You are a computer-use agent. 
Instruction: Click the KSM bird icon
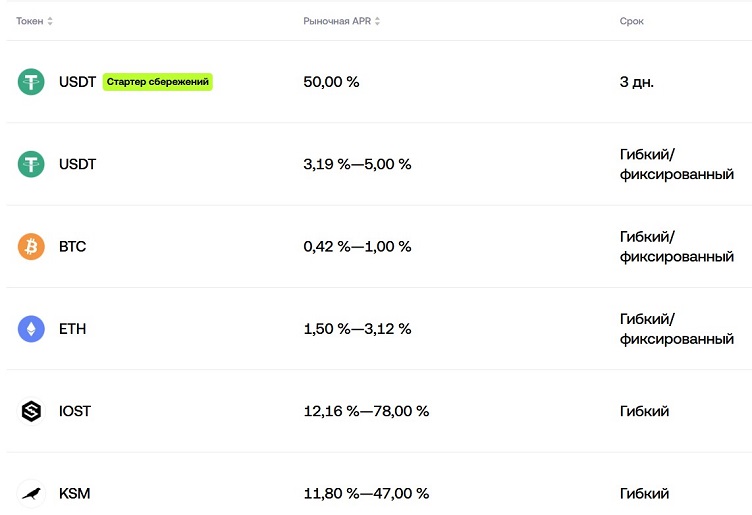click(x=31, y=493)
